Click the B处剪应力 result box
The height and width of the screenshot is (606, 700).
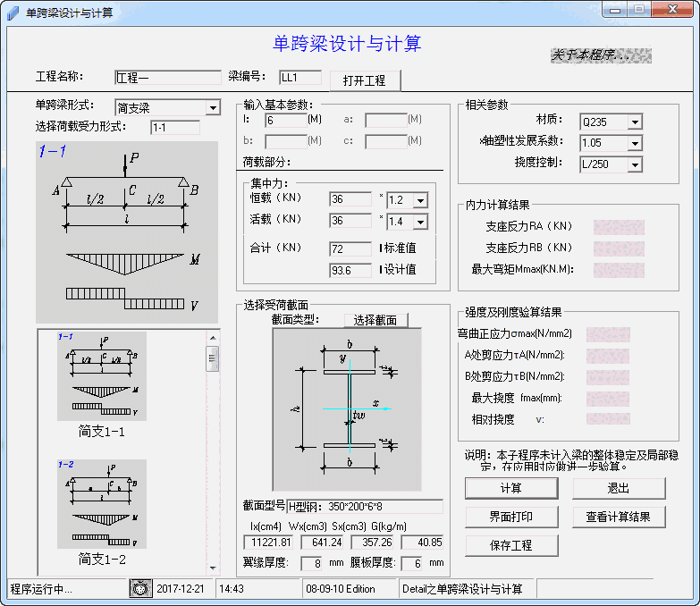pyautogui.click(x=608, y=377)
